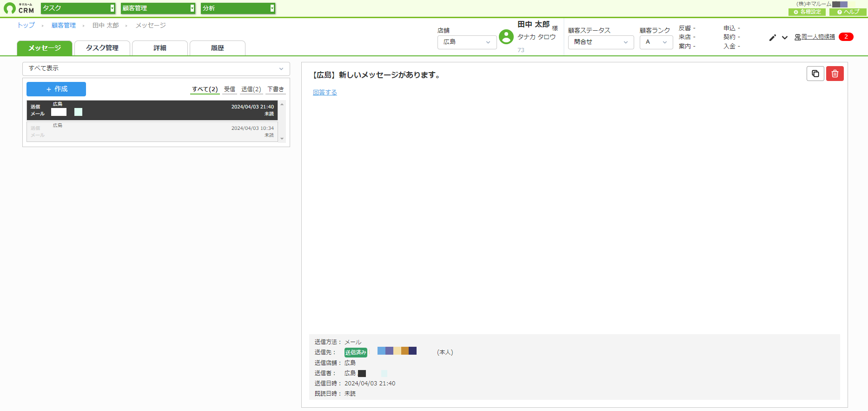Open the 分析 dropdown menu
Screen dimensions: 868x411
pyautogui.click(x=238, y=8)
